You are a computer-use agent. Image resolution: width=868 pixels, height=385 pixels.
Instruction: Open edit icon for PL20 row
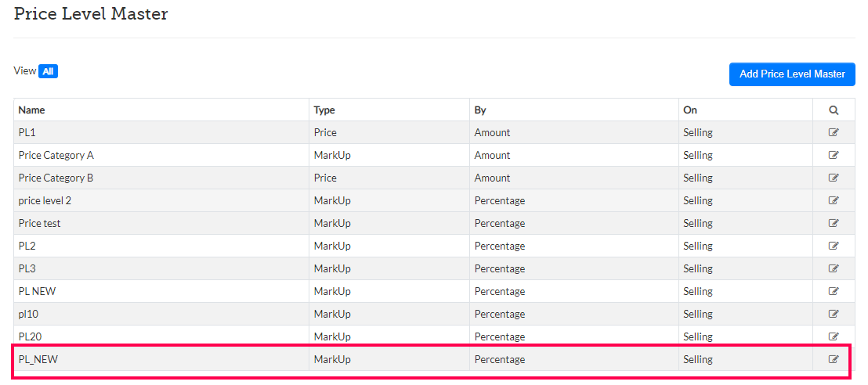point(834,337)
